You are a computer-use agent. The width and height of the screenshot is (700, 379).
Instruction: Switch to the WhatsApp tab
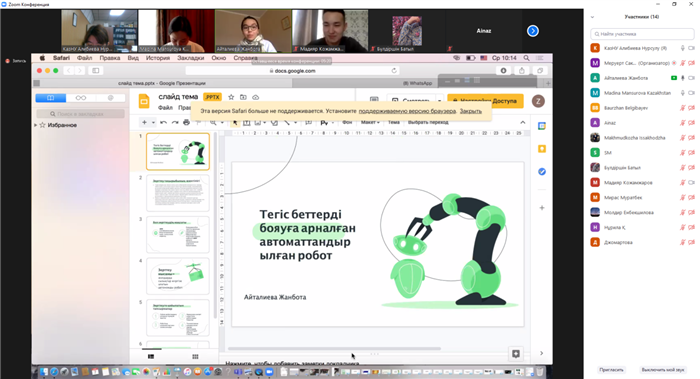point(417,83)
